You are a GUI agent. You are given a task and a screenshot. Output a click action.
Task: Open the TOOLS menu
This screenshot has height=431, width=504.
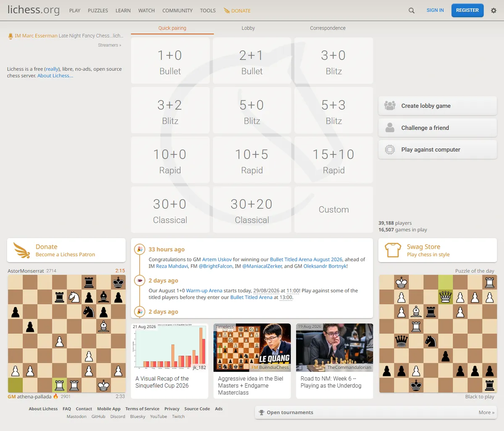(x=208, y=11)
